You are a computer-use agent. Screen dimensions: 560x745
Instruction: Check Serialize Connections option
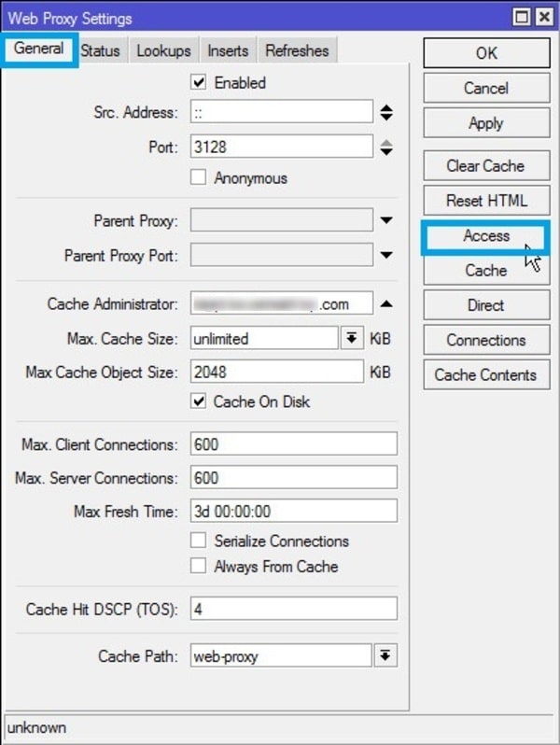tap(198, 541)
